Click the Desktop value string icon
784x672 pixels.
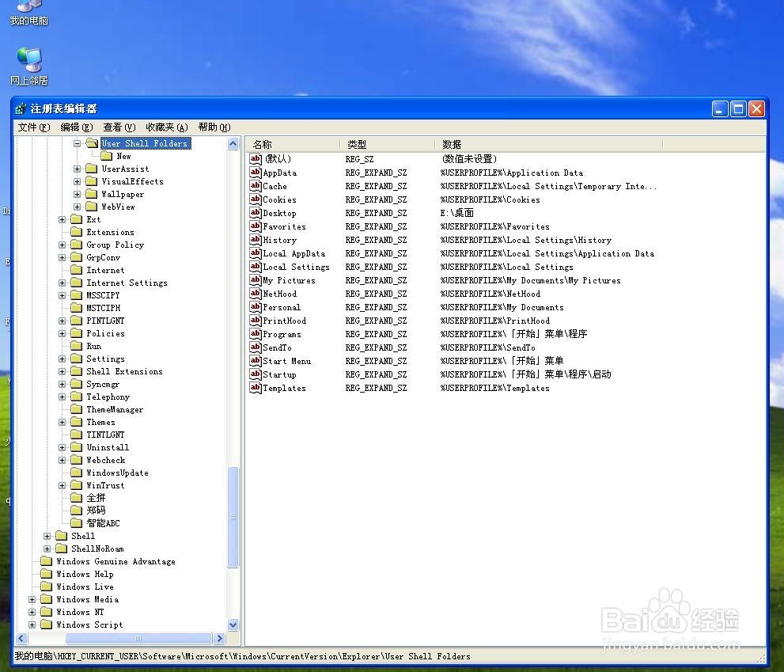(256, 213)
